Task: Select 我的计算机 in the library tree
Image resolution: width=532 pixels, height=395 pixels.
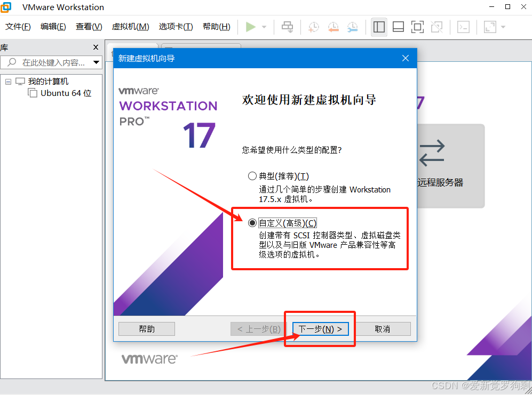Action: 48,82
